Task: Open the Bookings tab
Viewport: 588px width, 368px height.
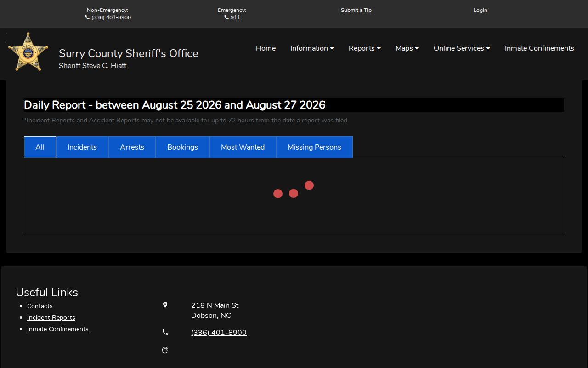Action: 182,147
